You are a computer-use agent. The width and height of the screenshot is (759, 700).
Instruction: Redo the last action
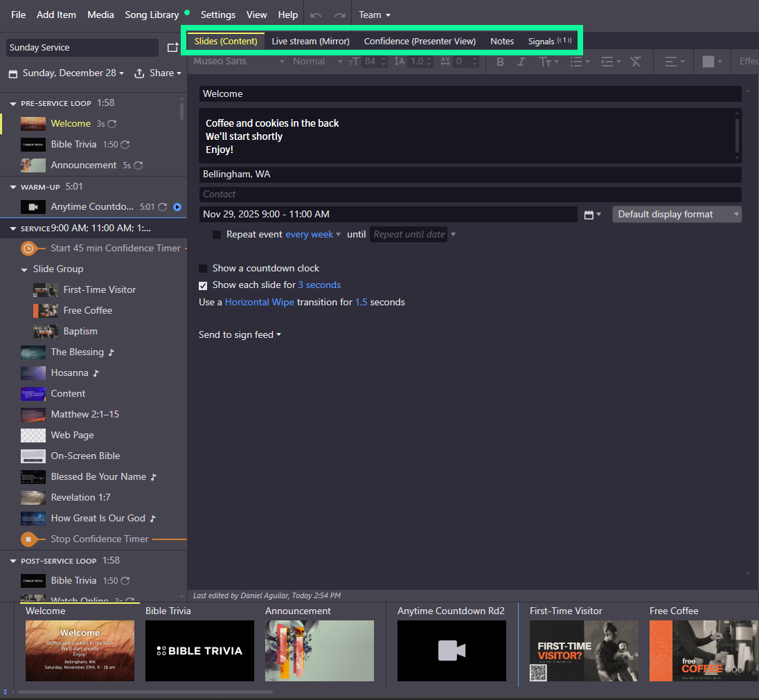[340, 15]
